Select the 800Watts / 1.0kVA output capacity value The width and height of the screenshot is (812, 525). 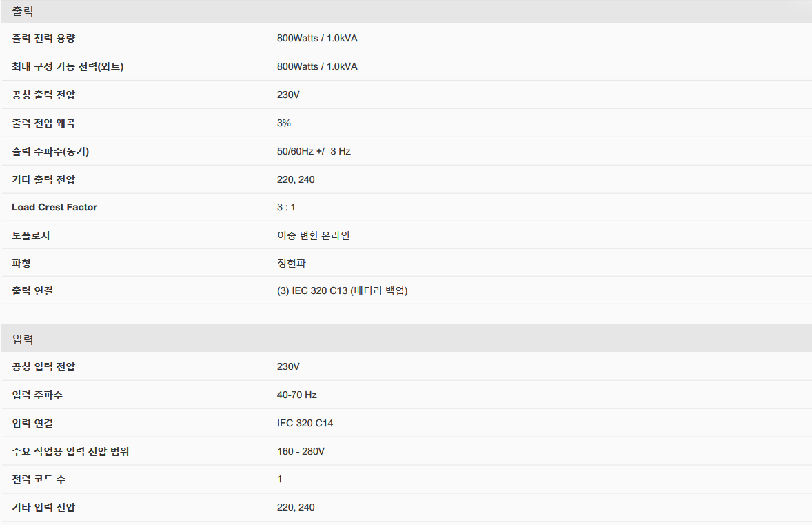point(317,38)
